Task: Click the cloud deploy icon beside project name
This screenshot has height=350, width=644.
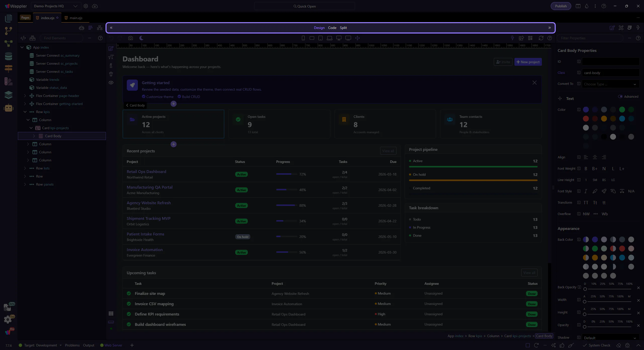Action: click(95, 6)
